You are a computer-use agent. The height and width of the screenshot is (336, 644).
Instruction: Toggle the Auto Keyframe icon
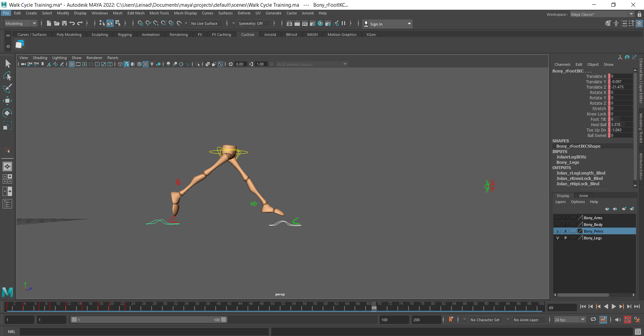click(628, 320)
